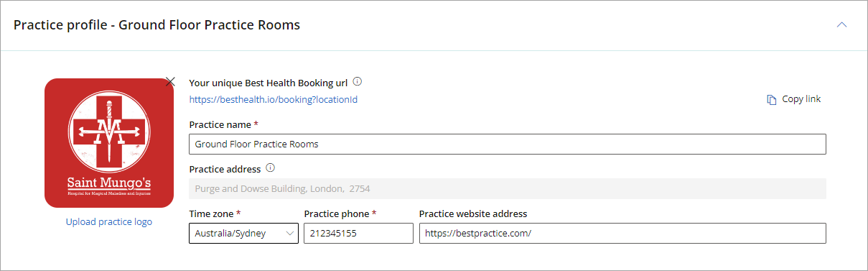Viewport: 868px width, 271px height.
Task: Focus the Practice phone field
Action: pyautogui.click(x=358, y=234)
